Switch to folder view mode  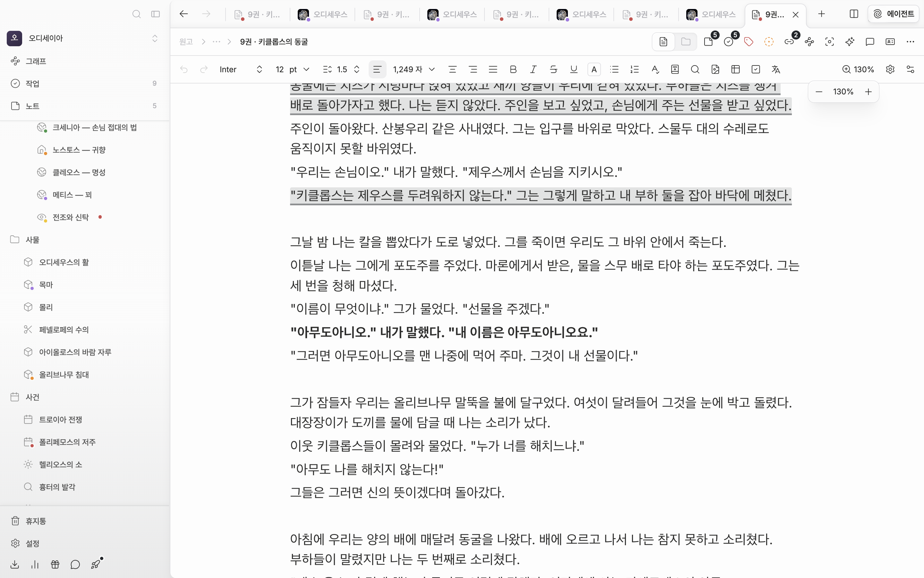(x=686, y=42)
